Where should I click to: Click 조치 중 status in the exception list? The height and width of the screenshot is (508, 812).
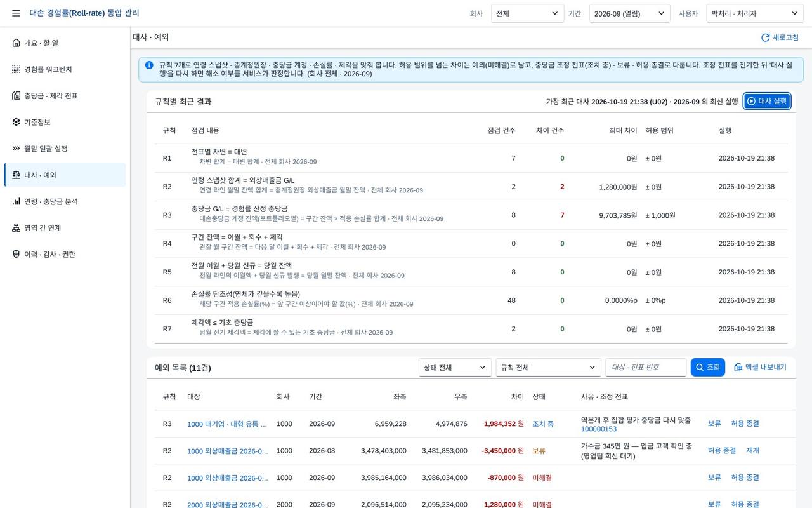[543, 424]
